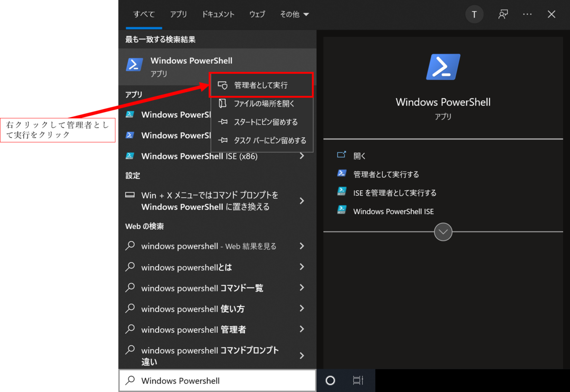The image size is (570, 392).
Task: Click the magnifier icon in the search box
Action: coord(130,380)
